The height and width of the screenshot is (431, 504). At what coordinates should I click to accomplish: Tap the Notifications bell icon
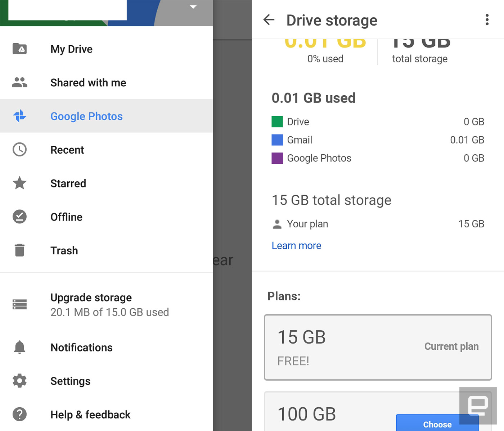point(19,347)
